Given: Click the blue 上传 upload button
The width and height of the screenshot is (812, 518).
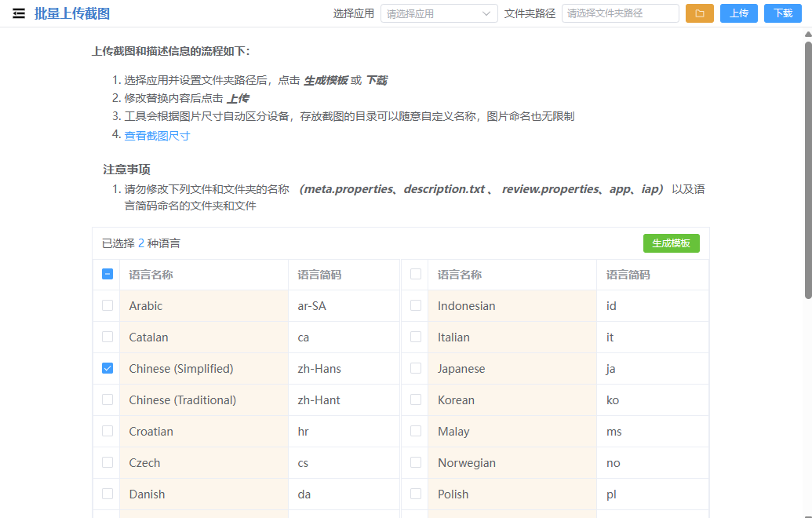Looking at the screenshot, I should click(738, 13).
